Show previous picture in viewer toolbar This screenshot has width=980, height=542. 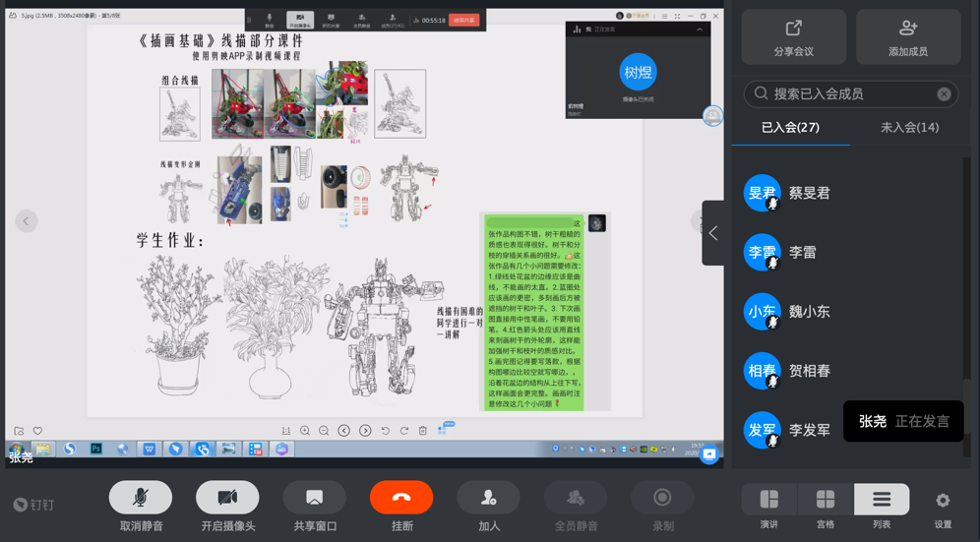[343, 431]
